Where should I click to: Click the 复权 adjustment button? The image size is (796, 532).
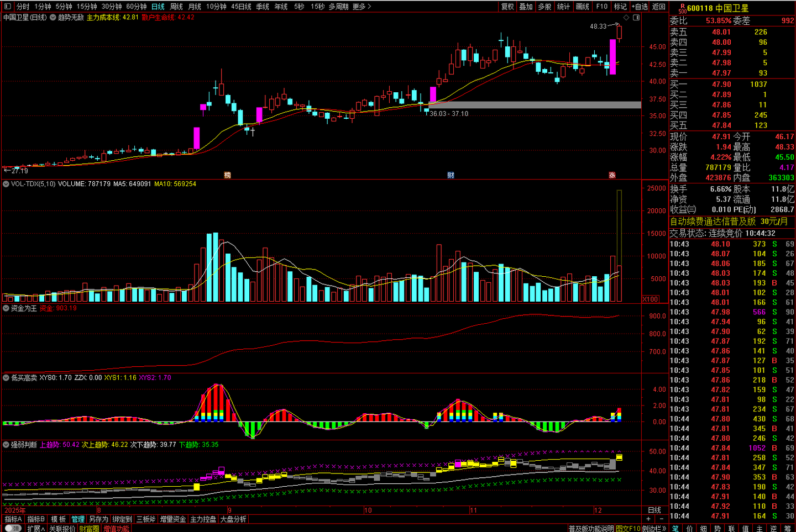pos(507,7)
